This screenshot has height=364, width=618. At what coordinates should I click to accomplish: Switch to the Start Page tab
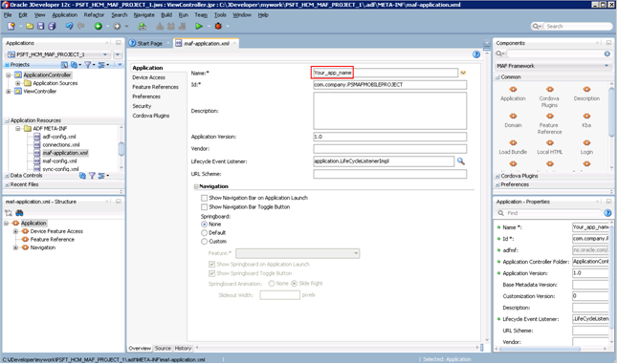(x=149, y=43)
